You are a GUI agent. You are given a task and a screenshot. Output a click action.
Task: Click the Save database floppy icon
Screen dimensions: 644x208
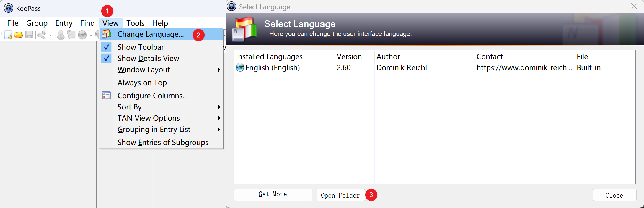pyautogui.click(x=29, y=35)
